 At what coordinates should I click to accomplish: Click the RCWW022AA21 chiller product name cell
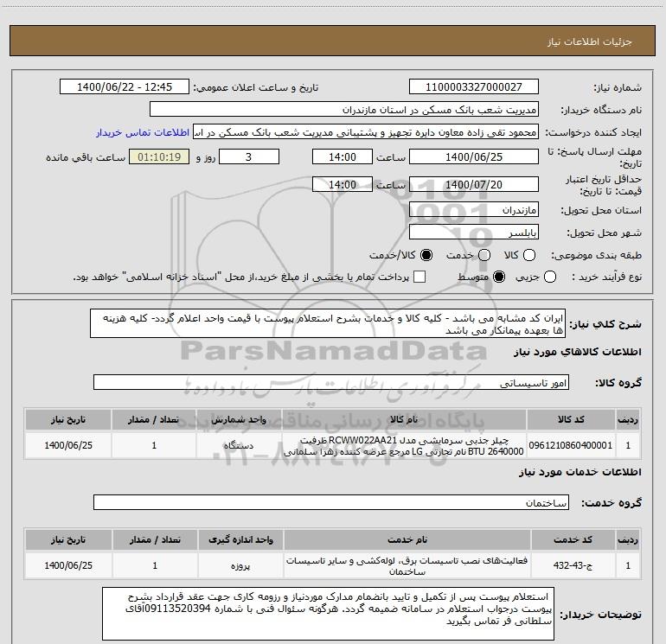(x=404, y=445)
